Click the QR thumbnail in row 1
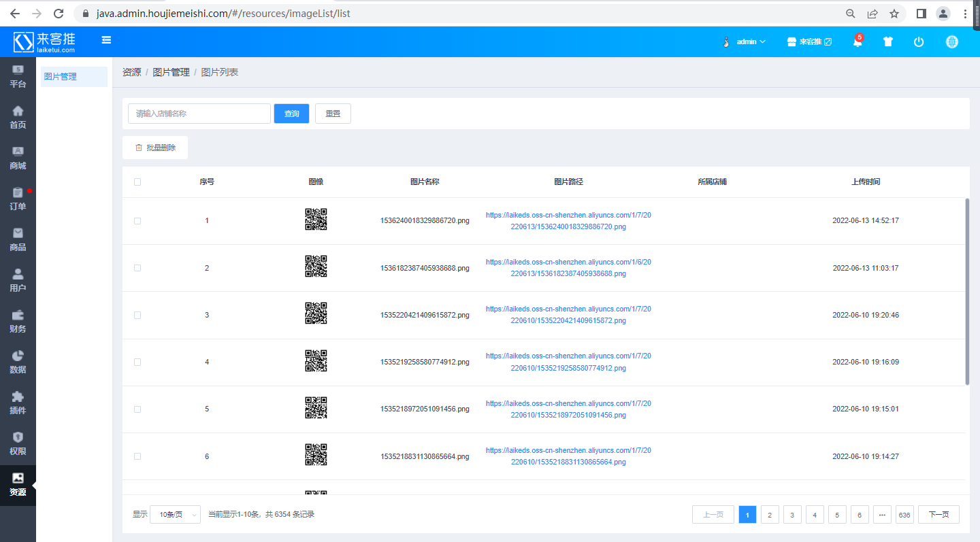980x542 pixels. pyautogui.click(x=316, y=220)
